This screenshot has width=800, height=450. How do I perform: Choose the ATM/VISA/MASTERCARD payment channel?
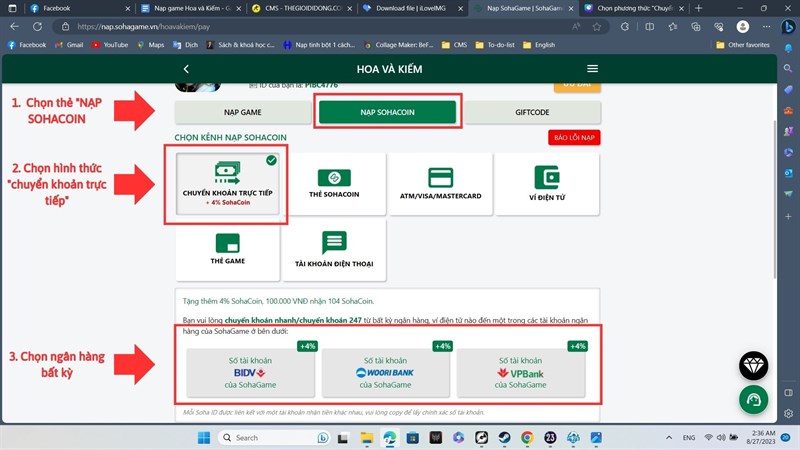[440, 184]
